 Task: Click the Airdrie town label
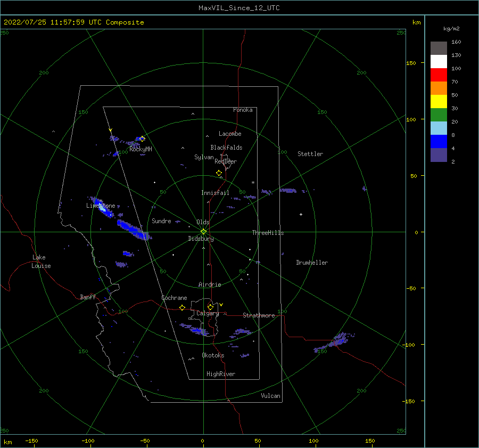(x=210, y=284)
